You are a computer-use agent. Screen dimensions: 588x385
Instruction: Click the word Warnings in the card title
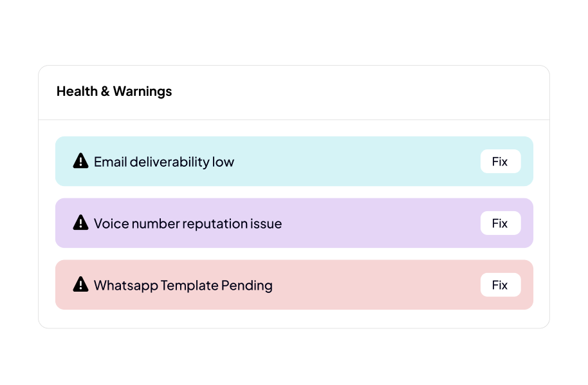[143, 91]
